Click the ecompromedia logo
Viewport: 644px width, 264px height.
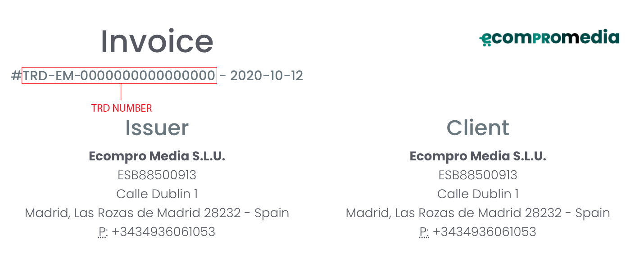point(549,38)
